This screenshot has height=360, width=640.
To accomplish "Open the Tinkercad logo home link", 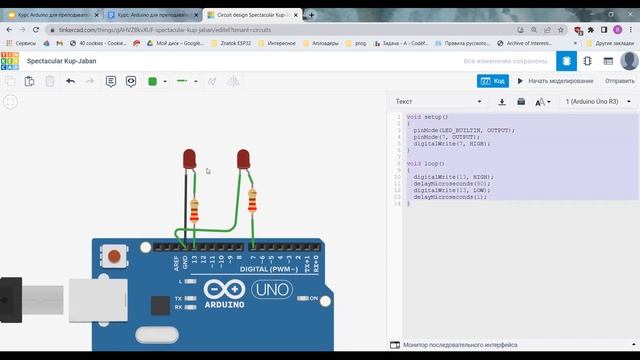I will (10, 61).
